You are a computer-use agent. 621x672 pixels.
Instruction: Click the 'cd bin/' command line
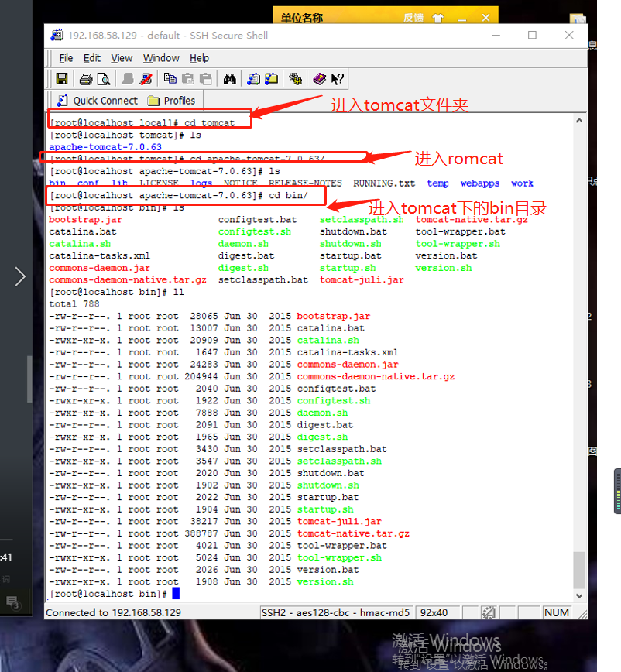pyautogui.click(x=178, y=195)
